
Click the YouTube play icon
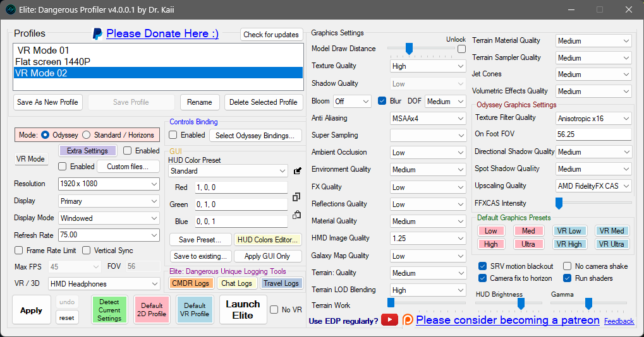[389, 320]
